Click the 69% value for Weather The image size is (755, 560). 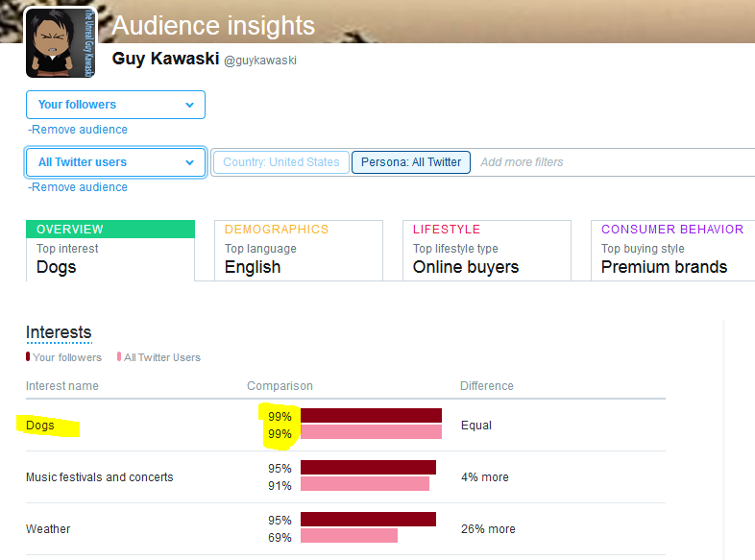[x=280, y=537]
